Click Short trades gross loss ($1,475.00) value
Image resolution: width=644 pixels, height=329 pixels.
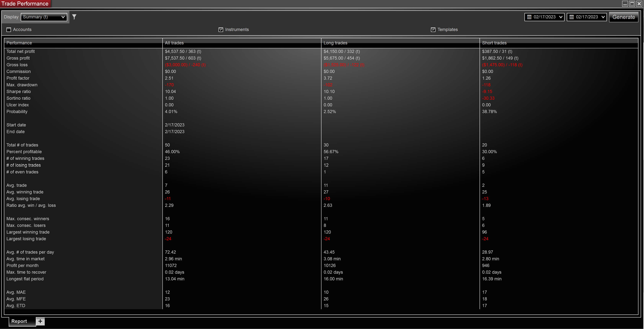click(x=502, y=65)
